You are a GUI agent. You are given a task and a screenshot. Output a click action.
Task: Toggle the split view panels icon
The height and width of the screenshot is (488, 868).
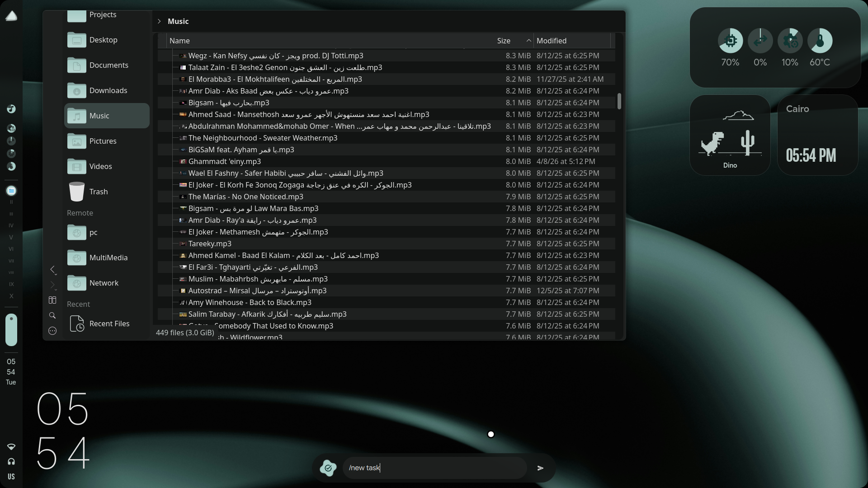(52, 300)
